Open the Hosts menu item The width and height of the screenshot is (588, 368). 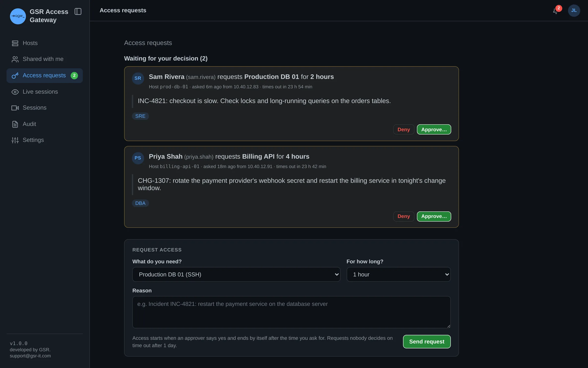point(45,43)
